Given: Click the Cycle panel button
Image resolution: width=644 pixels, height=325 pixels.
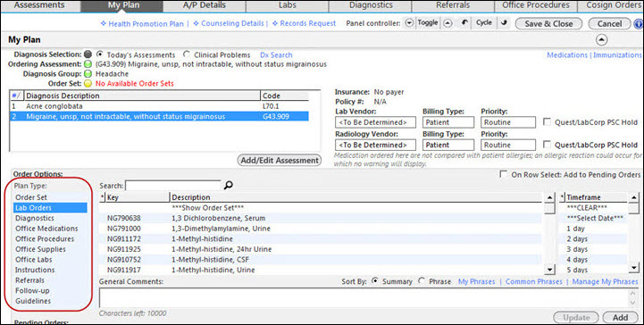Looking at the screenshot, I should tap(484, 23).
